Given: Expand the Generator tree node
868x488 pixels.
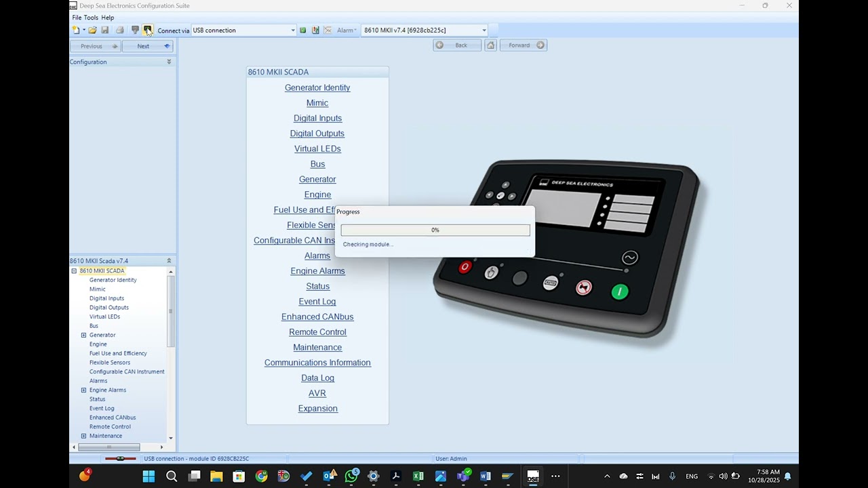Looking at the screenshot, I should point(83,335).
